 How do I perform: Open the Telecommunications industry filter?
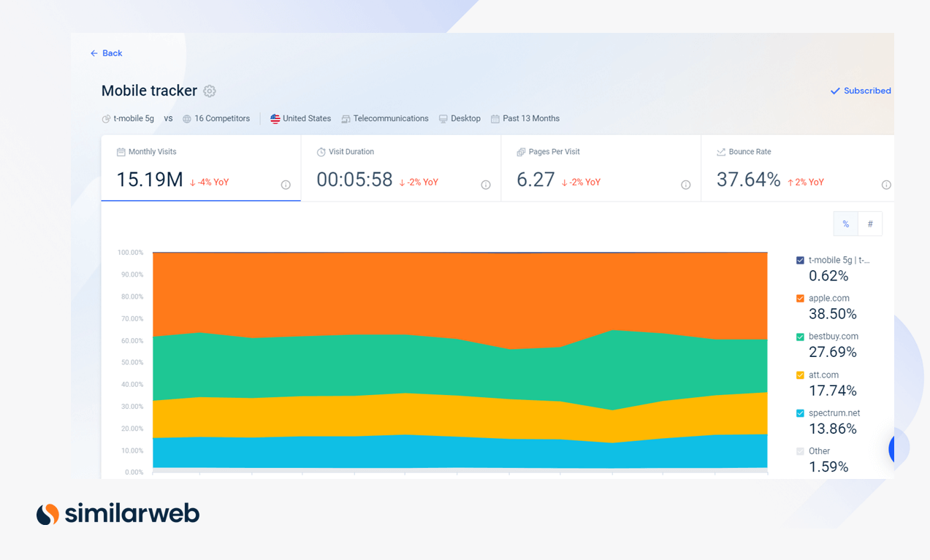click(x=385, y=118)
